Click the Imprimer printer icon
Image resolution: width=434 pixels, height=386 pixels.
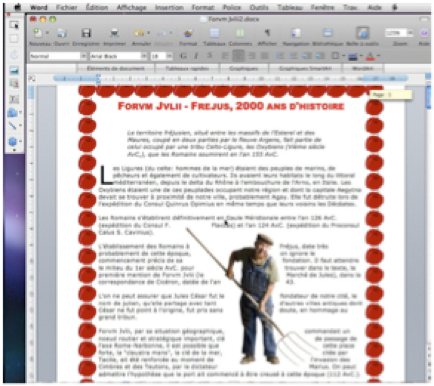coord(114,33)
